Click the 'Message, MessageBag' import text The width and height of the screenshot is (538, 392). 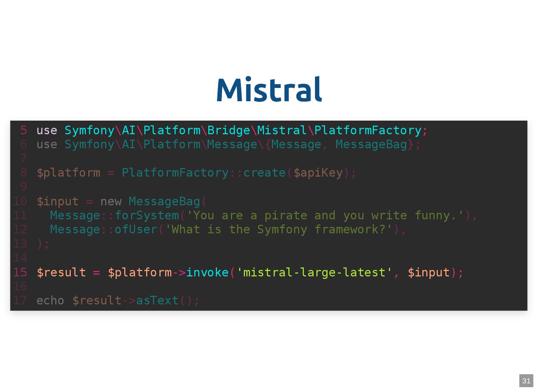point(339,144)
